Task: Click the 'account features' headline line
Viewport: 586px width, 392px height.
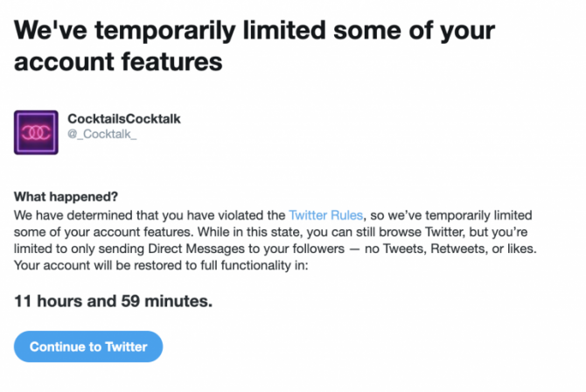Action: point(118,62)
